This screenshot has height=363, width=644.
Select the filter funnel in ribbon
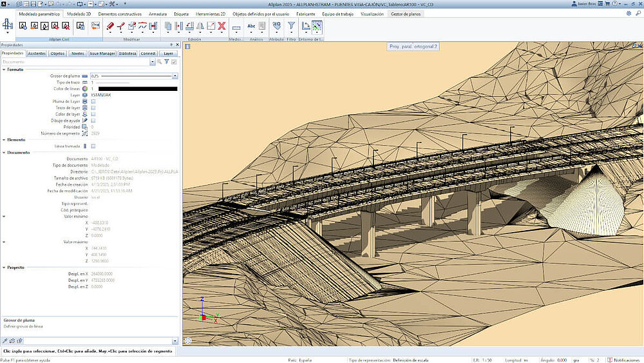point(291,26)
